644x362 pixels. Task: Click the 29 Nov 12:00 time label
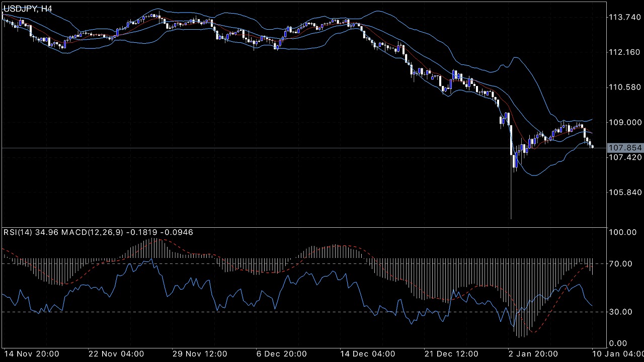coord(201,354)
